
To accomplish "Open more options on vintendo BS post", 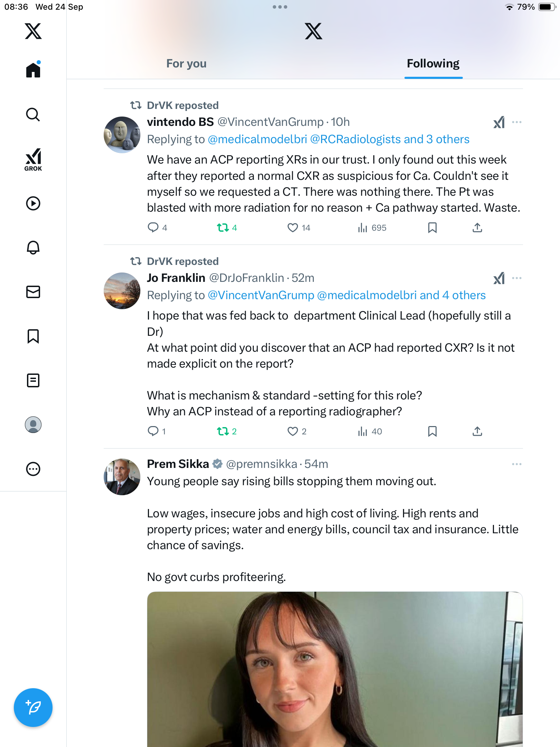I will 516,122.
